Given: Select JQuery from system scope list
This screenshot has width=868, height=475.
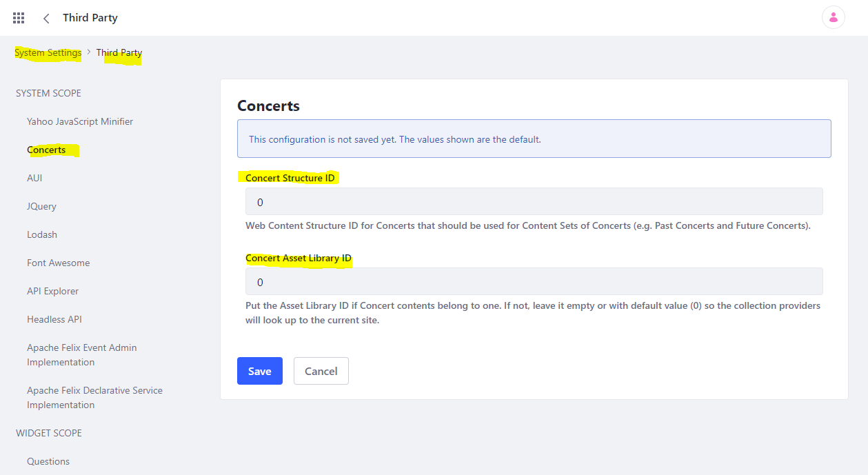Looking at the screenshot, I should tap(41, 206).
